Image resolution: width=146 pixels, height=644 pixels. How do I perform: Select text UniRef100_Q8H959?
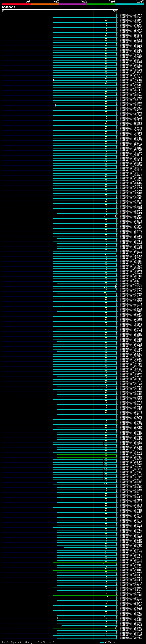(x=131, y=65)
